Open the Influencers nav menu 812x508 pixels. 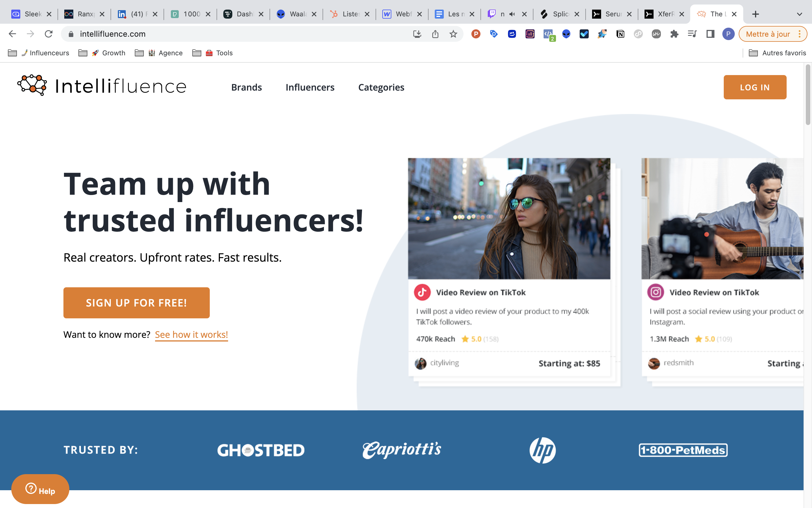pyautogui.click(x=310, y=87)
